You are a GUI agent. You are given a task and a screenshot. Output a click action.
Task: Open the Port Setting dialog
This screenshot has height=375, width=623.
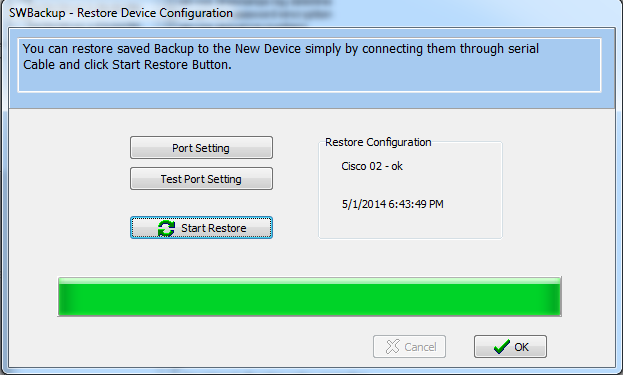pos(201,148)
